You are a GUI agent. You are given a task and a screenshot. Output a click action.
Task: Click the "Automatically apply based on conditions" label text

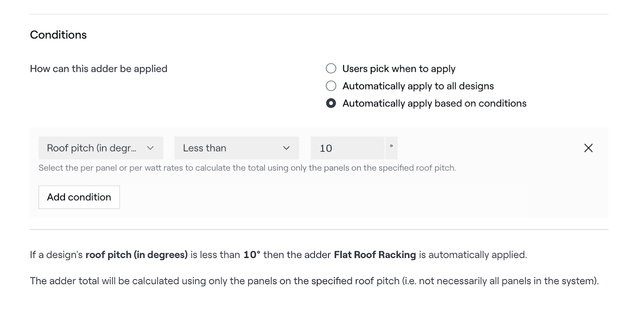click(434, 104)
